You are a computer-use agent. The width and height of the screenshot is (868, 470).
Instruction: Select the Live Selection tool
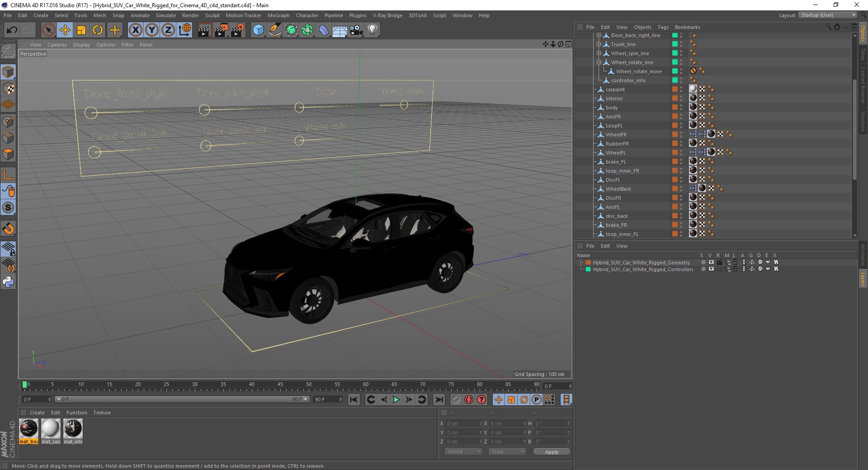[48, 30]
